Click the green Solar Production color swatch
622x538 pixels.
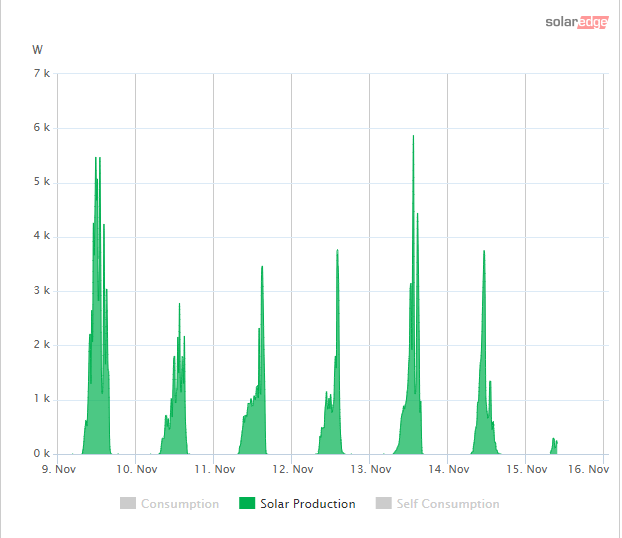pyautogui.click(x=247, y=503)
